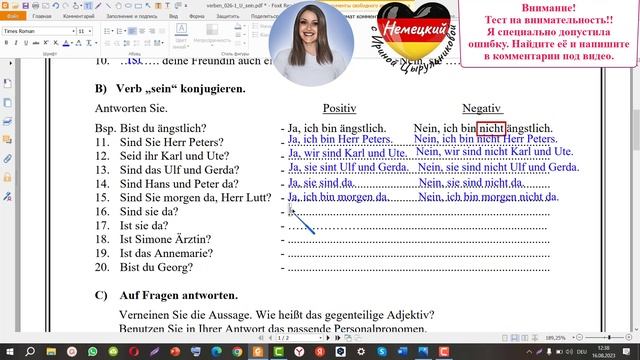Image resolution: width=640 pixels, height=360 pixels.
Task: Click the Цвет линий line color button
Action: coord(181,36)
